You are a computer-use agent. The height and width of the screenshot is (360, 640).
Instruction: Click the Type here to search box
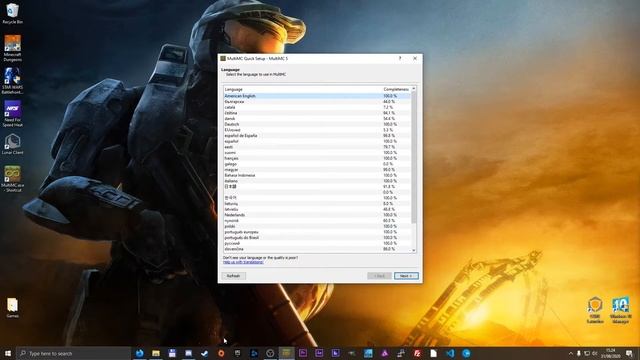[x=74, y=353]
